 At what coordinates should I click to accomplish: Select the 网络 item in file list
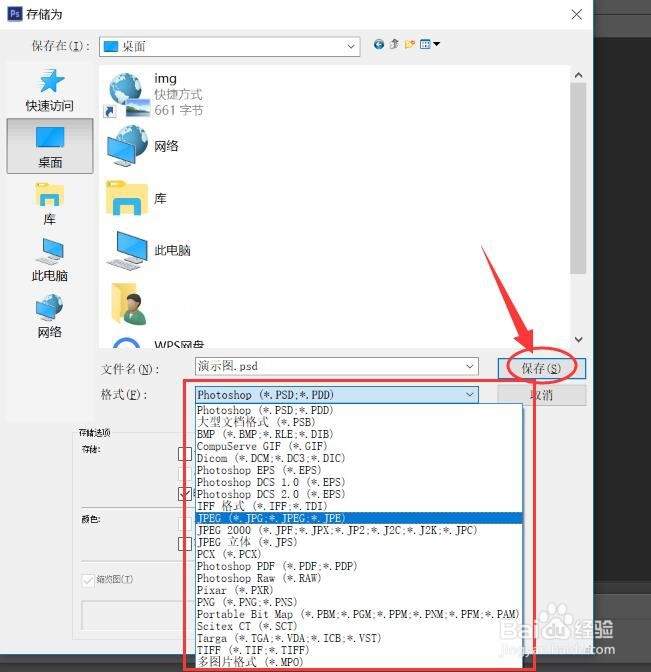point(143,146)
